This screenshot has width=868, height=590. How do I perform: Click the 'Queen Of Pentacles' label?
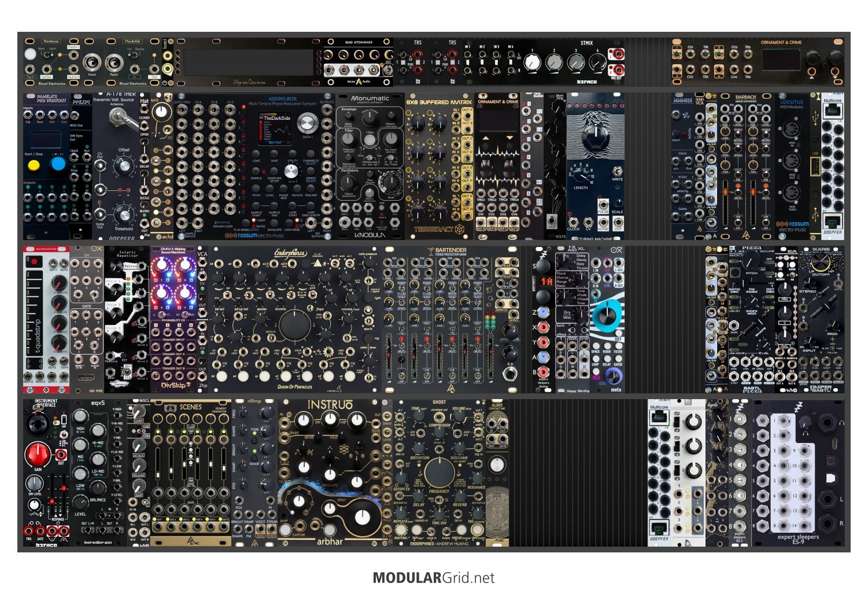[x=295, y=386]
